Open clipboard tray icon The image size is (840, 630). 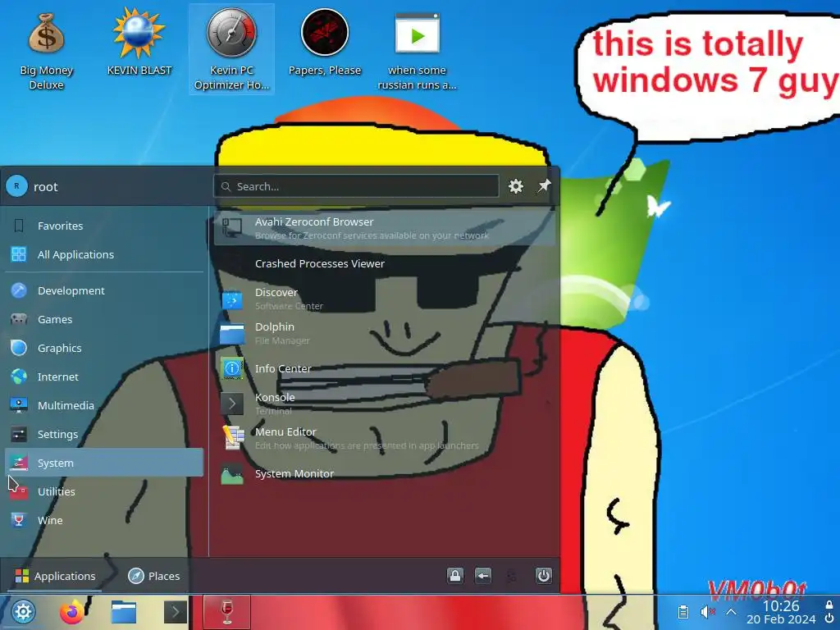[683, 612]
